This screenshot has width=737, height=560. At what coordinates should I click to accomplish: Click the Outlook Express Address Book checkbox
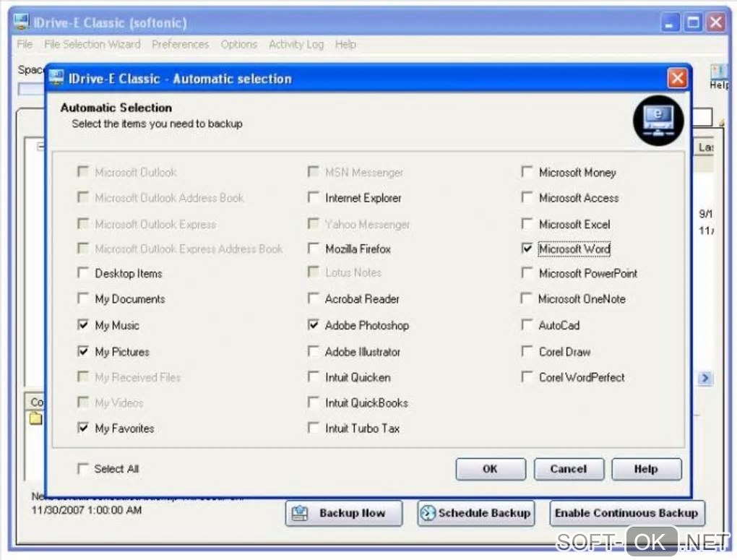(x=82, y=248)
